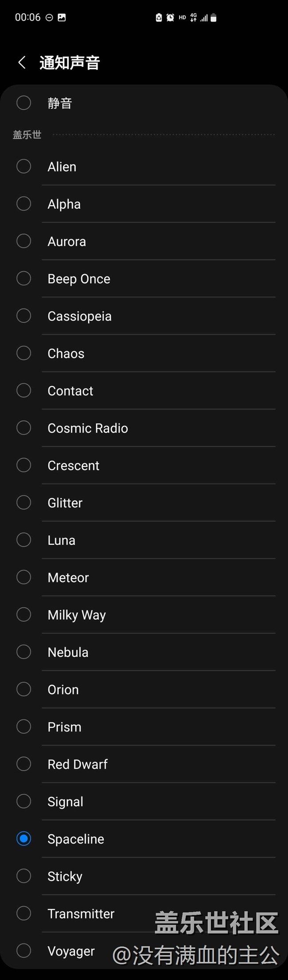The image size is (288, 980).
Task: Tap the do-not-disturb status icon
Action: [x=50, y=18]
